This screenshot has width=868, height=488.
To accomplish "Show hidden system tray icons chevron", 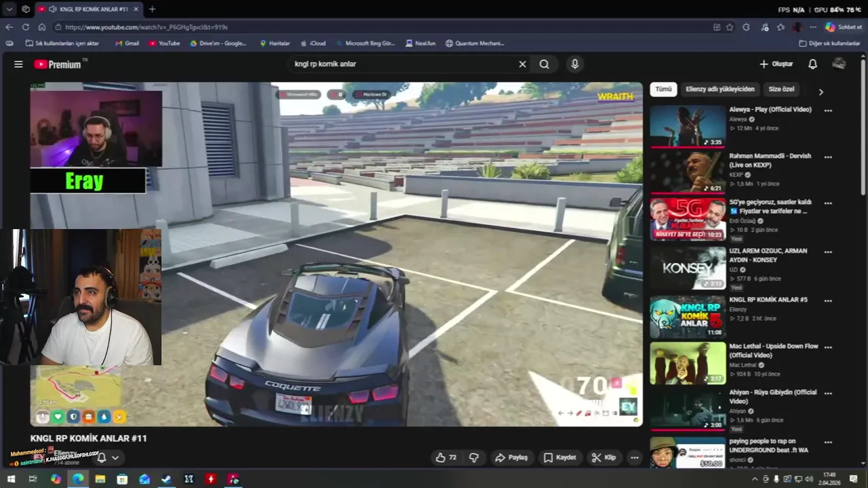I will (755, 479).
